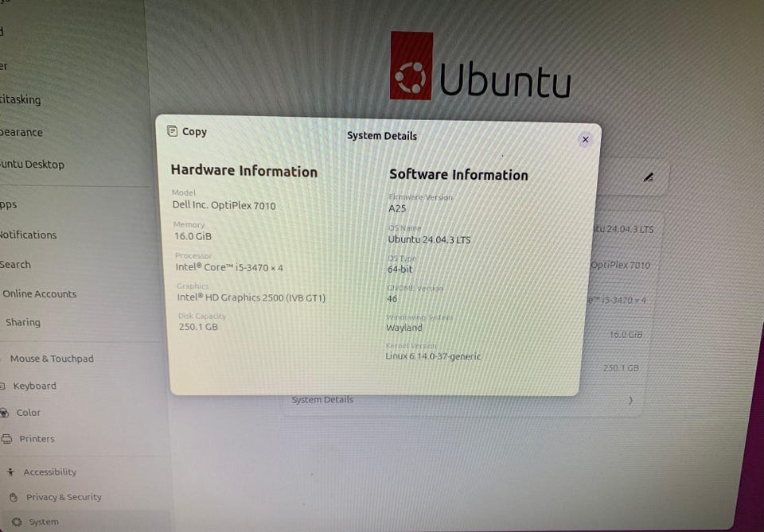The image size is (764, 532).
Task: Click Ubuntu 24.04.3 LTS in the dialog
Action: [429, 239]
